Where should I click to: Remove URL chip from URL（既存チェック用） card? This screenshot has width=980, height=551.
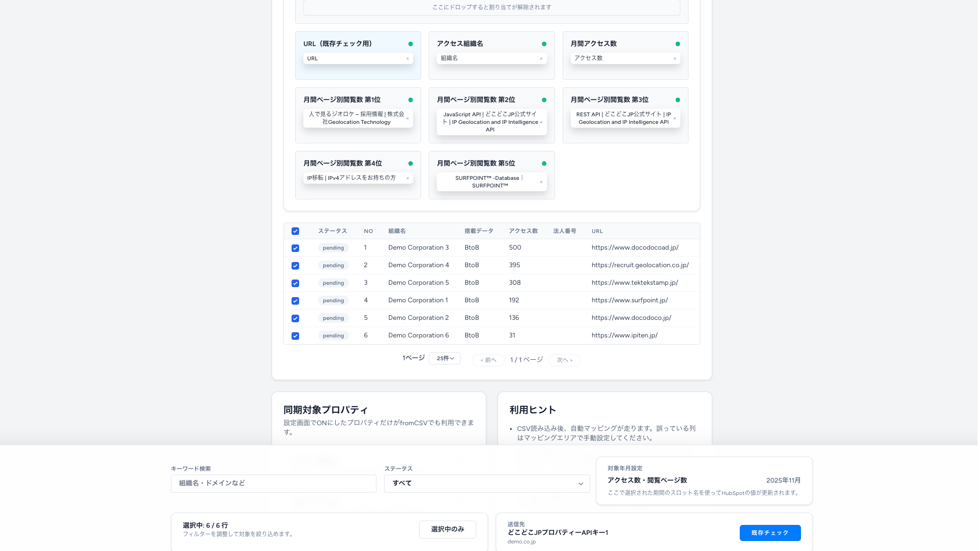407,59
